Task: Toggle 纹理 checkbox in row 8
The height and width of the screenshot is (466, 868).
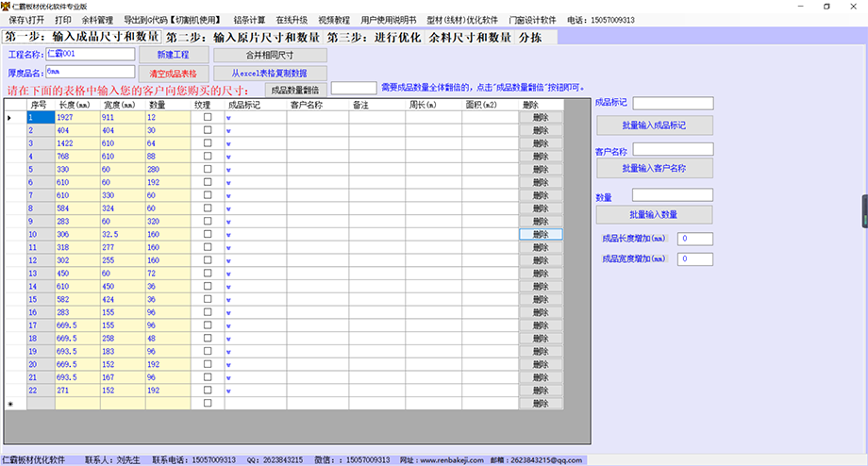Action: (208, 208)
